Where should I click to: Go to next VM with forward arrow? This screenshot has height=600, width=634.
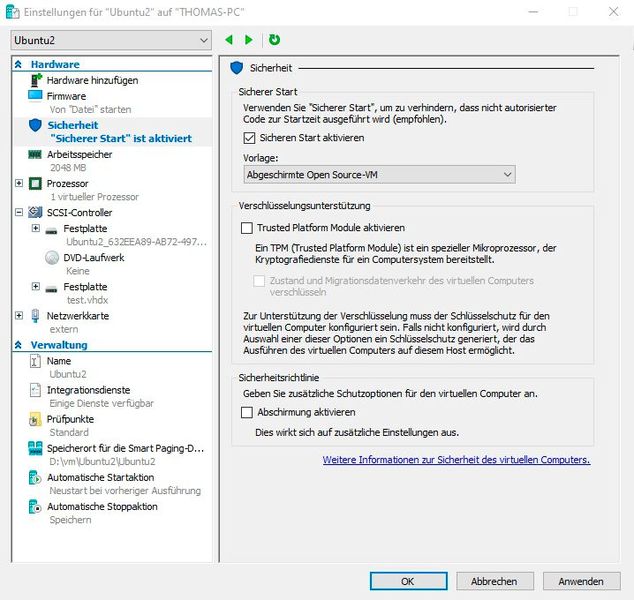tap(249, 40)
